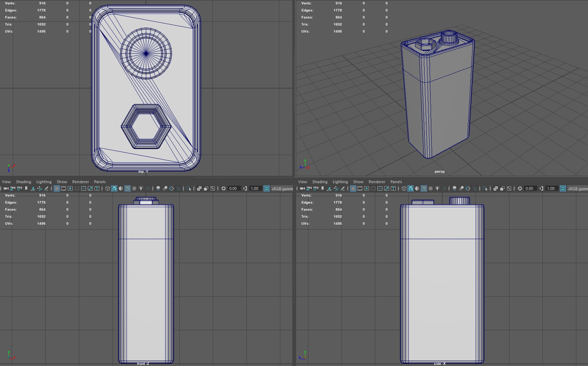588x366 pixels.
Task: Toggle the Grid display in side view toolbar
Action: click(x=353, y=188)
